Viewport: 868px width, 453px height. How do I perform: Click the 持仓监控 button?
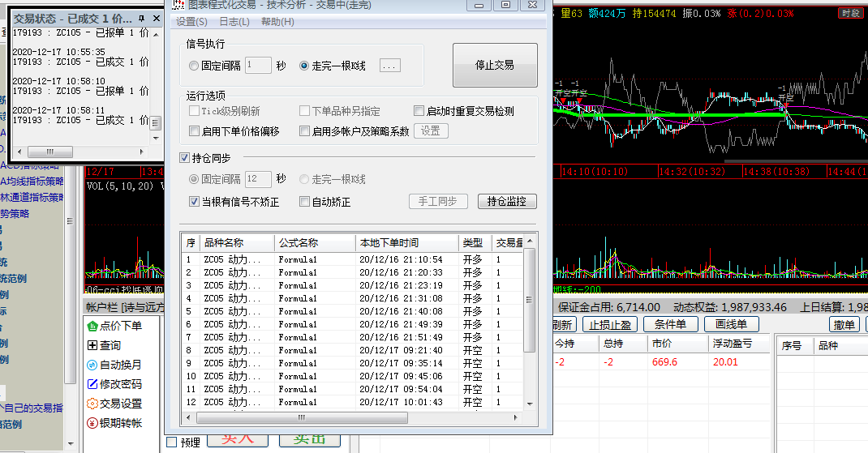(507, 202)
